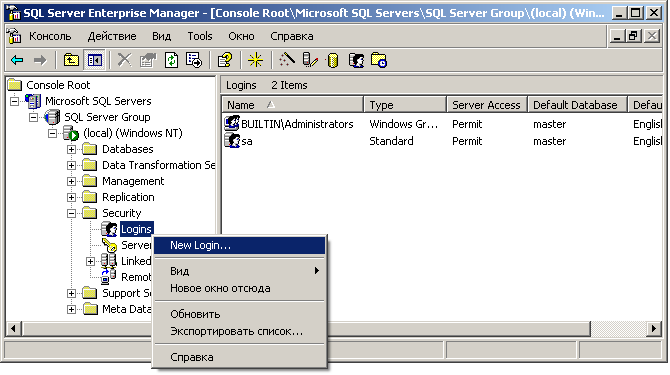
Task: Expand the Data Transformation Services folder
Action: click(71, 165)
